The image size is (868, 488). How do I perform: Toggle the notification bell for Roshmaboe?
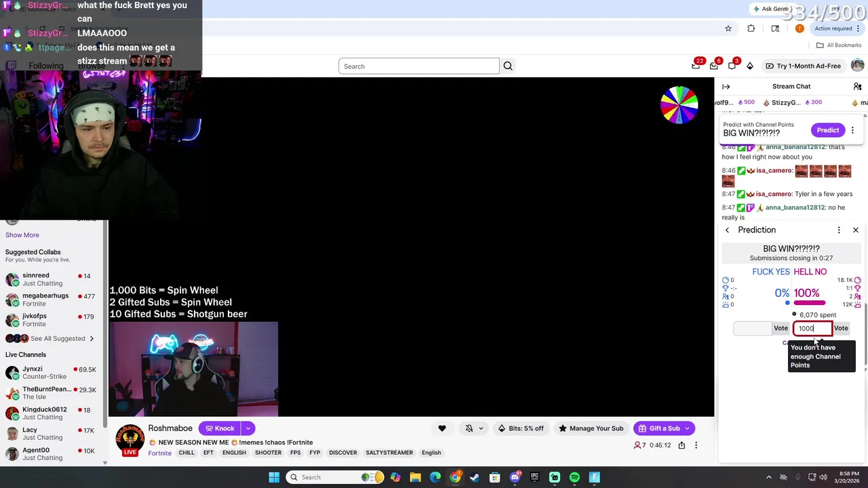click(x=469, y=428)
